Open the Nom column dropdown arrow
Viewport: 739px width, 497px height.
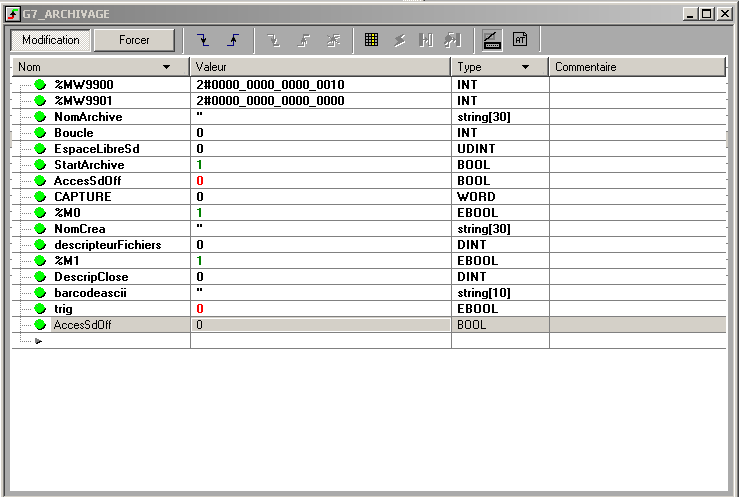(x=166, y=67)
